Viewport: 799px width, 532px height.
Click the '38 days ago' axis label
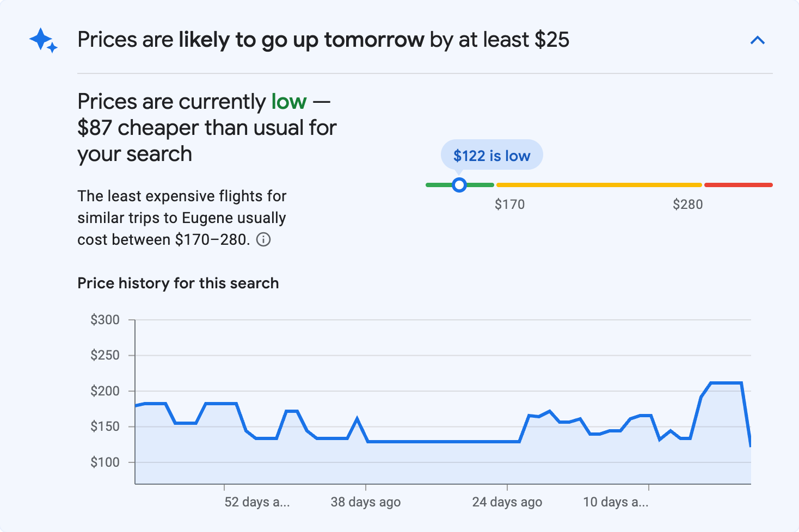(x=365, y=502)
